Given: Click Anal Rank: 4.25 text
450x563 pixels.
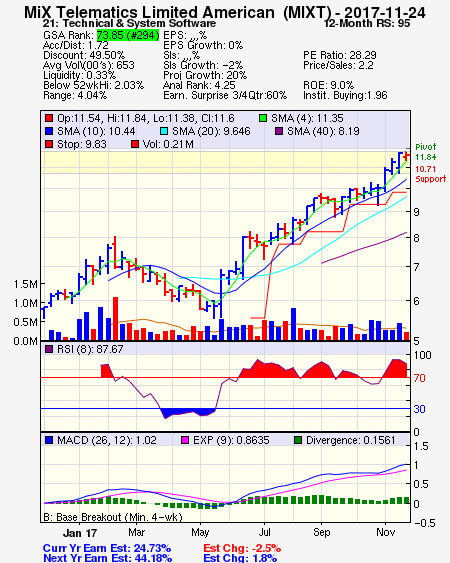Looking at the screenshot, I should (199, 85).
